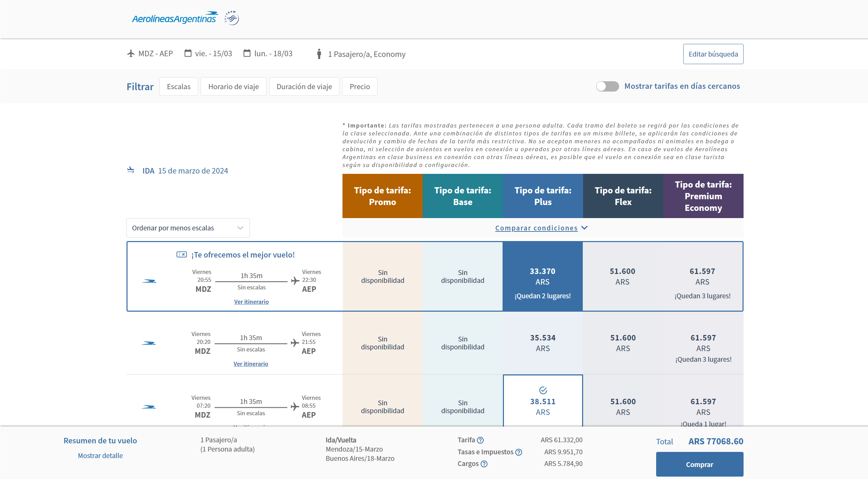Select the Tipo de tarifa Promo header
Image resolution: width=868 pixels, height=479 pixels.
[382, 196]
